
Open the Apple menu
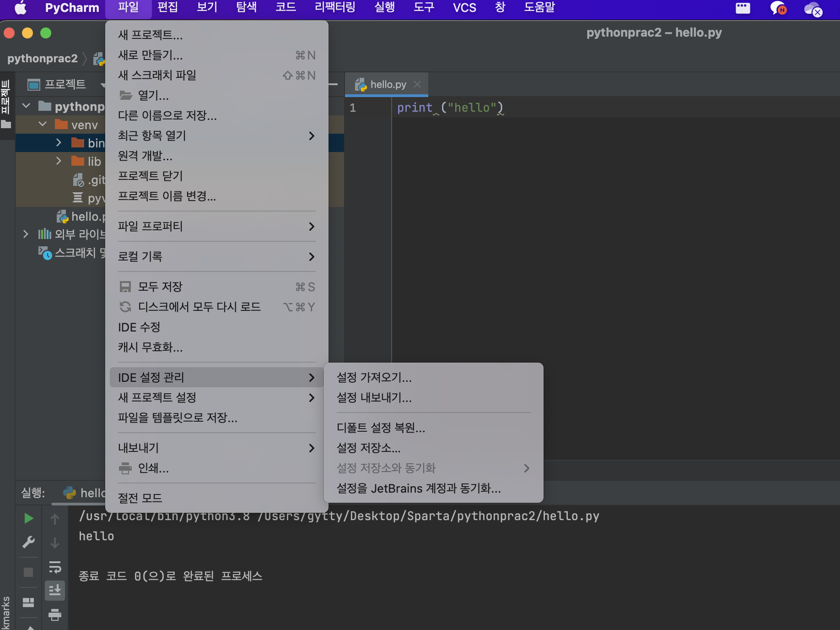(x=20, y=8)
